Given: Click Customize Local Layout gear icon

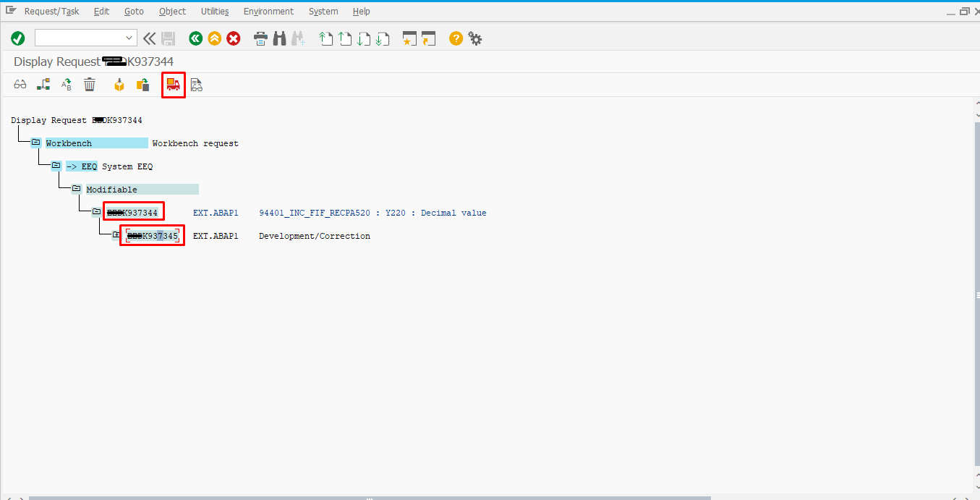Looking at the screenshot, I should pyautogui.click(x=475, y=38).
